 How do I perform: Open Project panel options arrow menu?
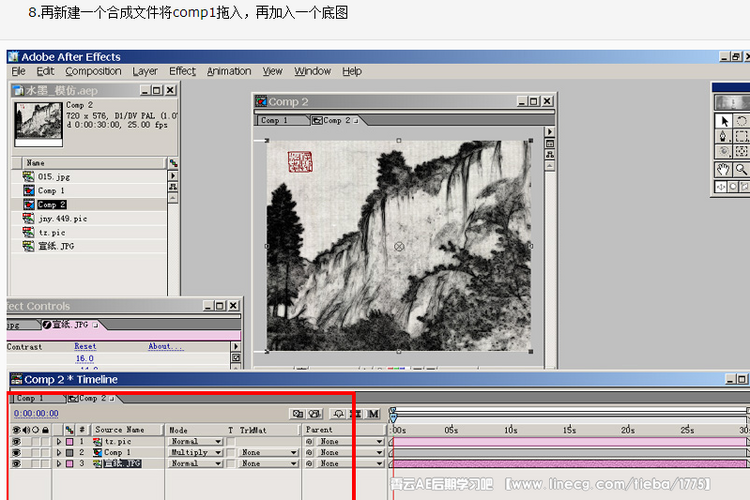[173, 176]
